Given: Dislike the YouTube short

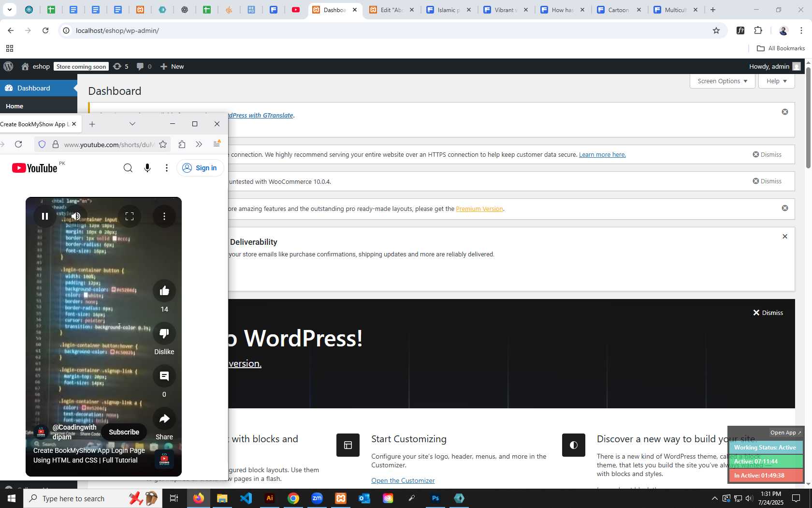Looking at the screenshot, I should pyautogui.click(x=164, y=333).
